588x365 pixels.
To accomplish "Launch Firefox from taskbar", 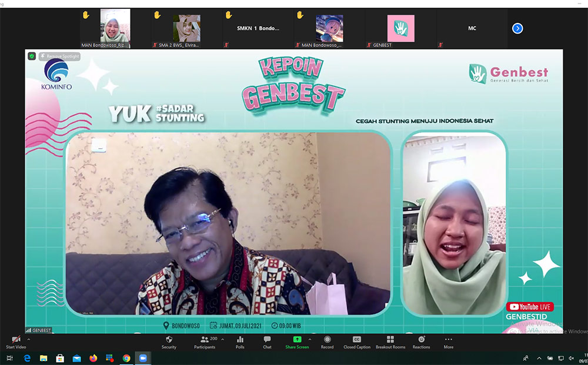I will click(x=93, y=359).
